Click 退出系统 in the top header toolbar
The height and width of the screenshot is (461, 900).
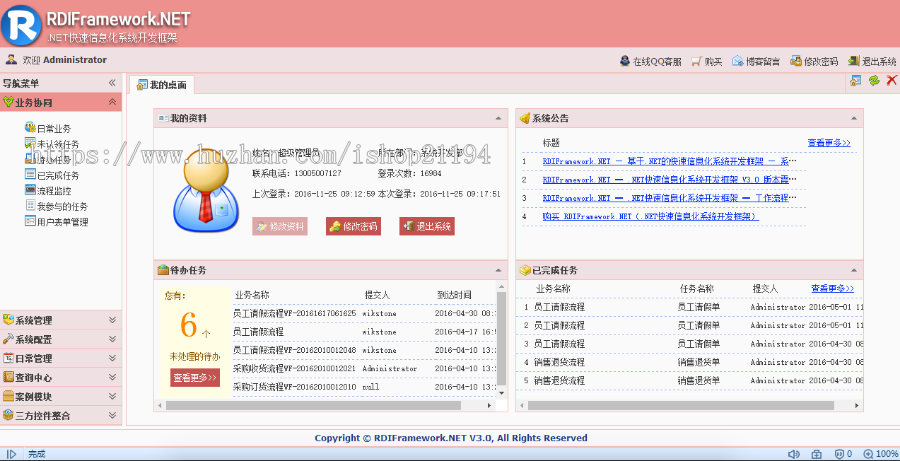coord(872,61)
